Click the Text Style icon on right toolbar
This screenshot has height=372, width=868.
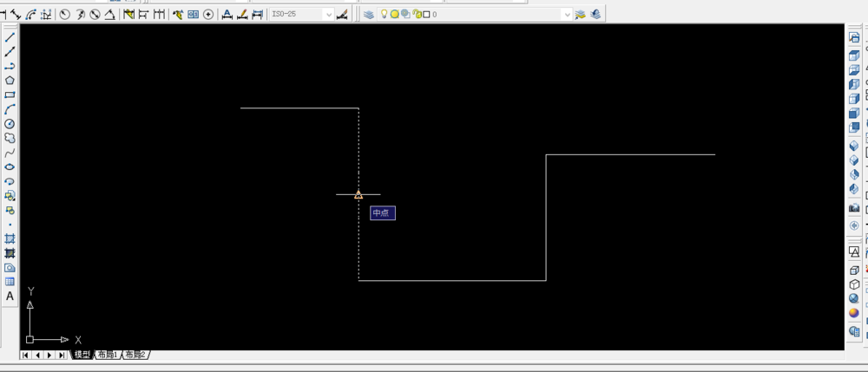854,251
